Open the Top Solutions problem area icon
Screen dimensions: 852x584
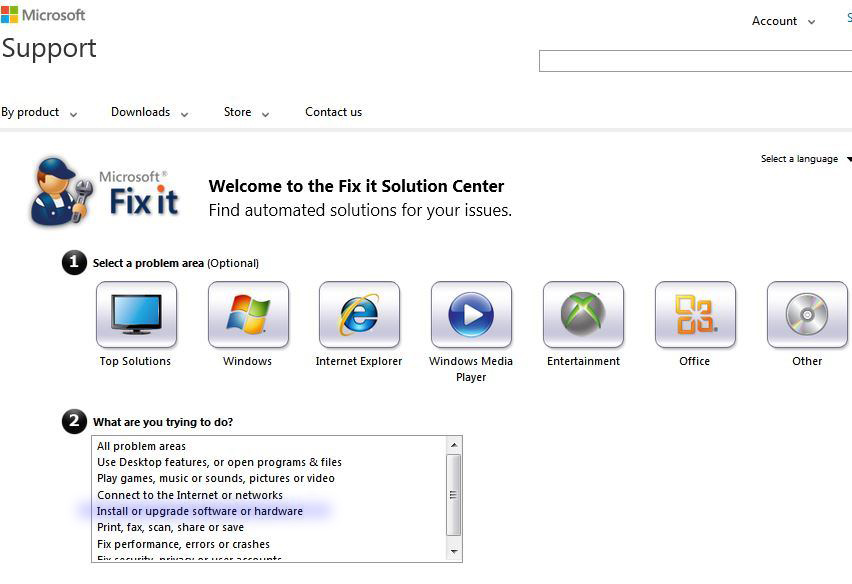136,315
